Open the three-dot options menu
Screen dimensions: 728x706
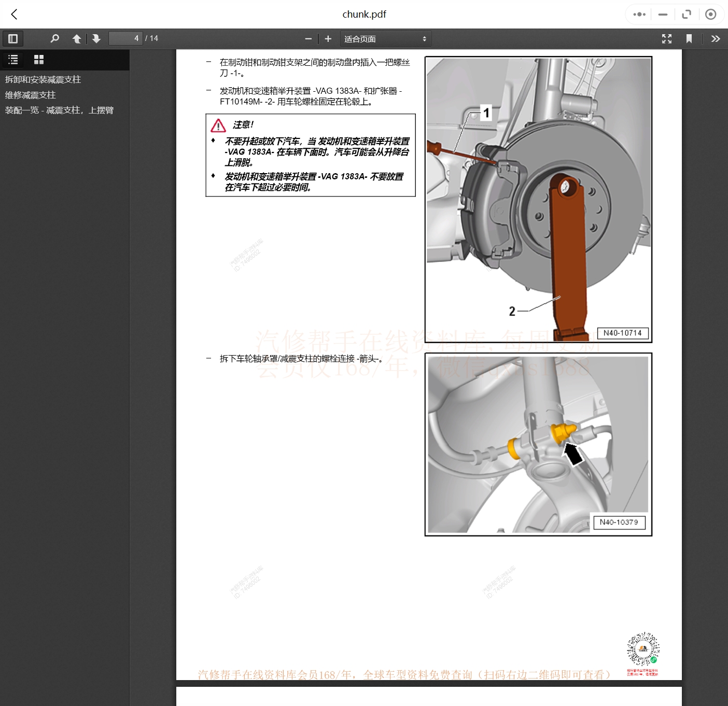638,14
